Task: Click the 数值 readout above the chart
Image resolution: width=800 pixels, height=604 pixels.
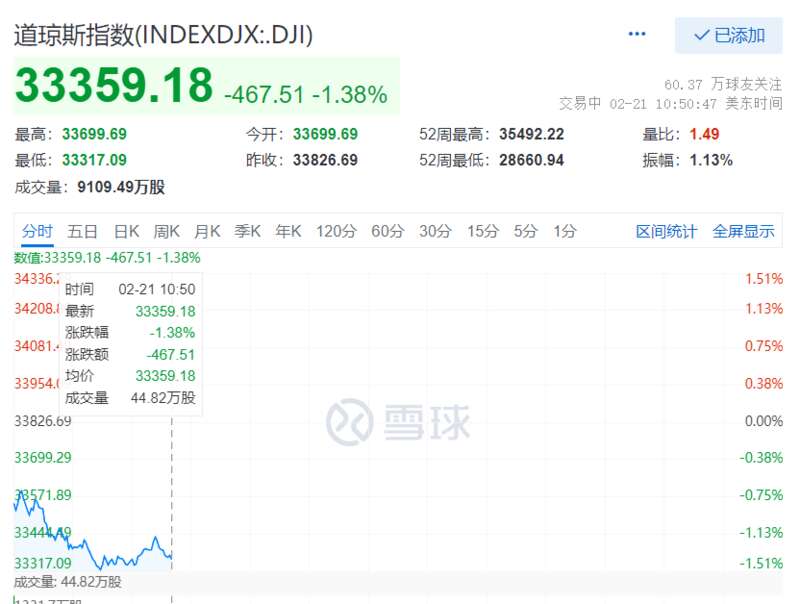Action: click(x=107, y=258)
